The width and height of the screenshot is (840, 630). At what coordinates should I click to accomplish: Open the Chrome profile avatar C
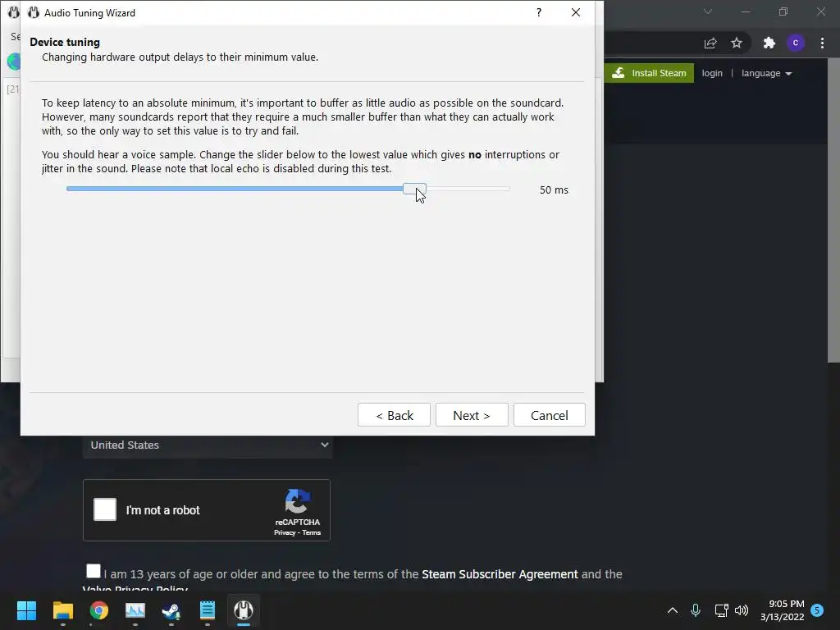[x=796, y=43]
